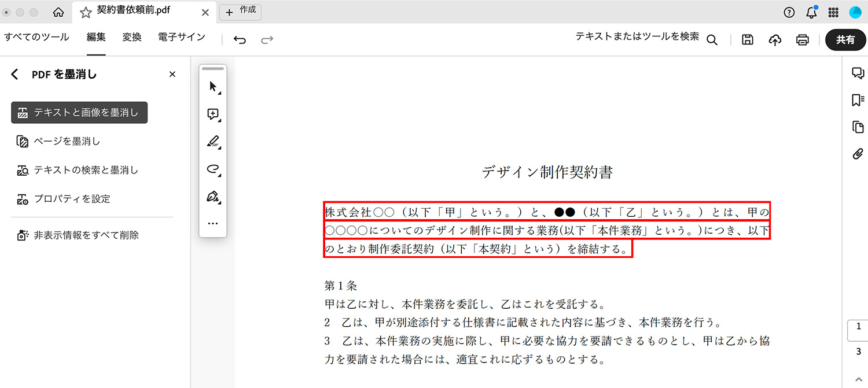The height and width of the screenshot is (388, 868).
Task: Upload the file to cloud
Action: (x=775, y=40)
